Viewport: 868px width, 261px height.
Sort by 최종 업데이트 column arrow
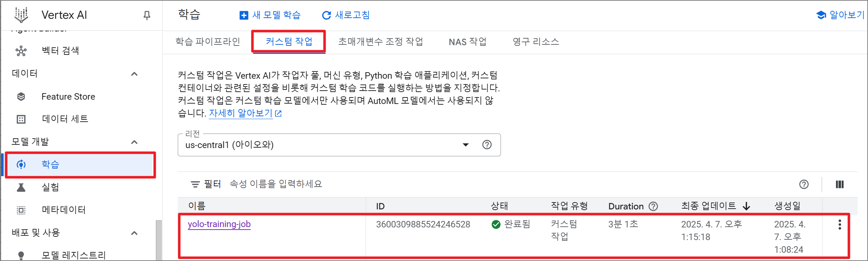click(x=746, y=206)
